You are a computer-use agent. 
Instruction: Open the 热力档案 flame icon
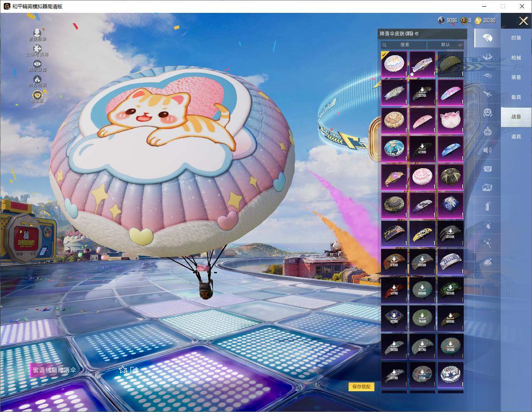tap(37, 79)
